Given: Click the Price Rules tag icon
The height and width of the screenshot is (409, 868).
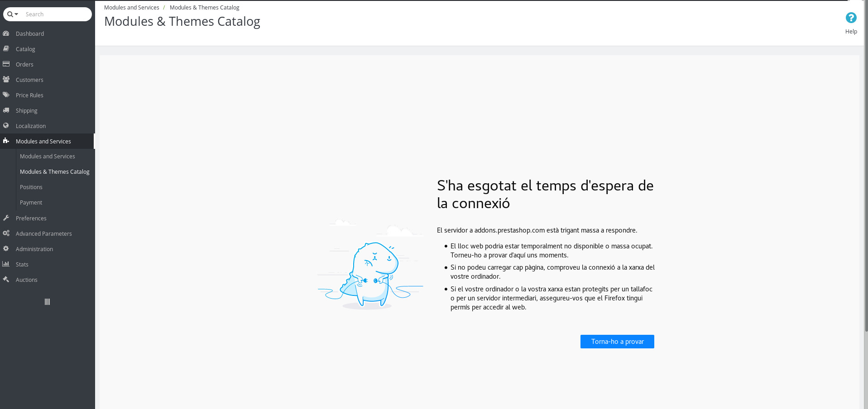Looking at the screenshot, I should point(6,95).
